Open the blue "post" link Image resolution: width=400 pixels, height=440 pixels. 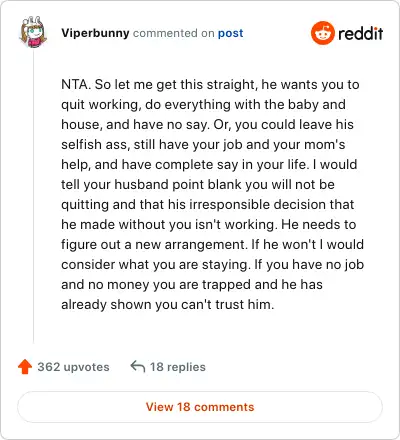coord(230,33)
